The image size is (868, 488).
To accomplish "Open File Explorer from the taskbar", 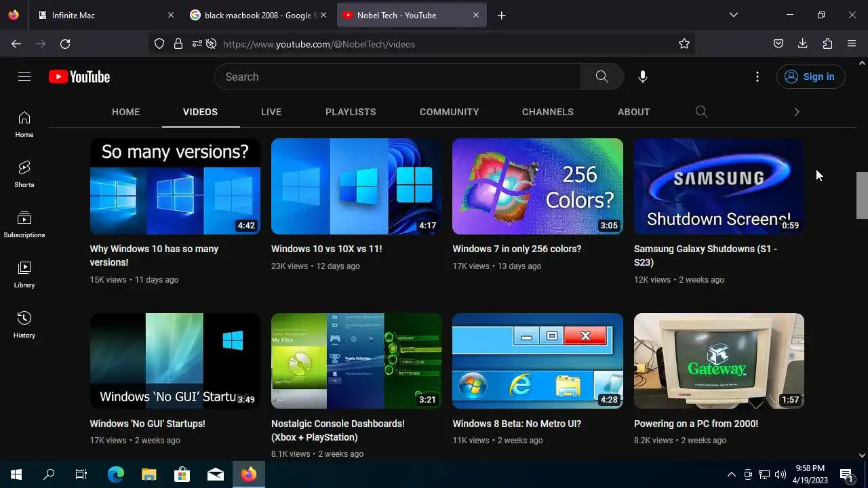I will point(149,474).
